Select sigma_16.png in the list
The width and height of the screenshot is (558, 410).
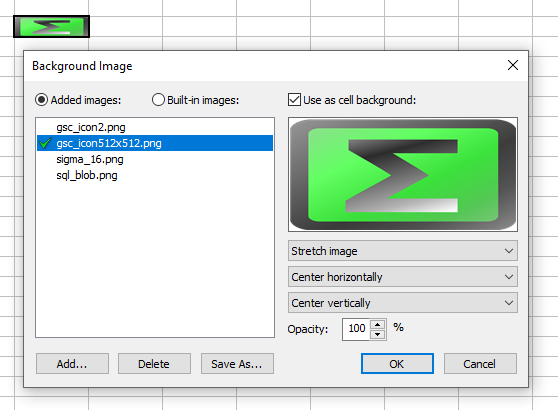tap(155, 159)
